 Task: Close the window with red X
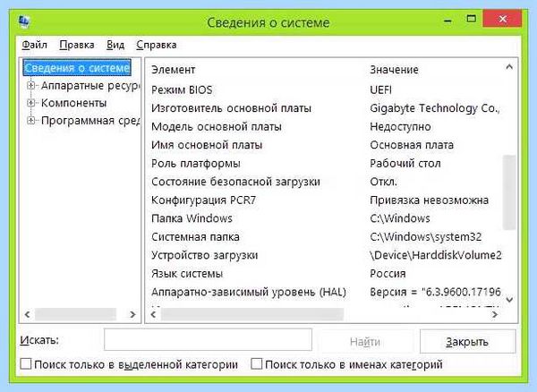[502, 19]
